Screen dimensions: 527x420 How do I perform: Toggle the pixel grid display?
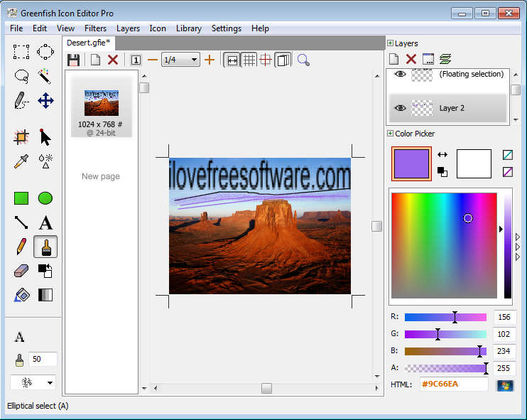(249, 60)
